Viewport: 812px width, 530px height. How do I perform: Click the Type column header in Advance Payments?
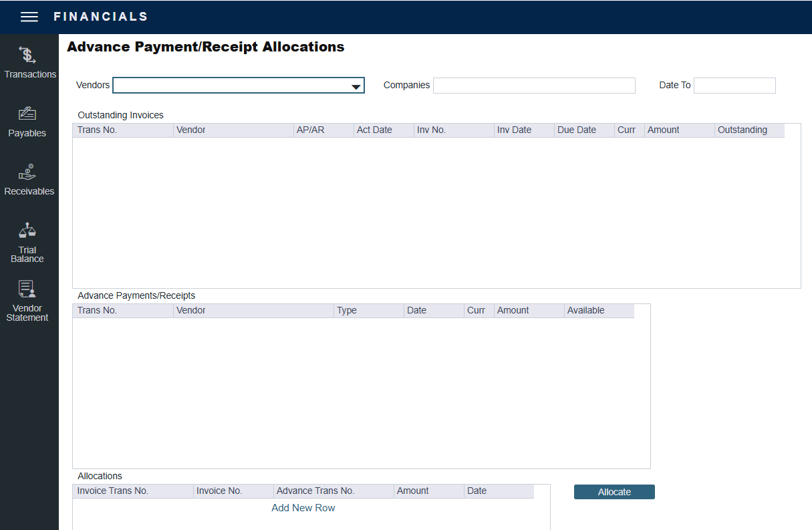[x=347, y=311]
